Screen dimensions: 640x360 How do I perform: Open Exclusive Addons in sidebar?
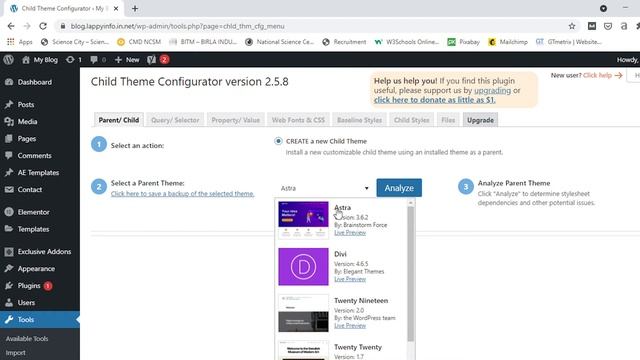click(x=44, y=252)
